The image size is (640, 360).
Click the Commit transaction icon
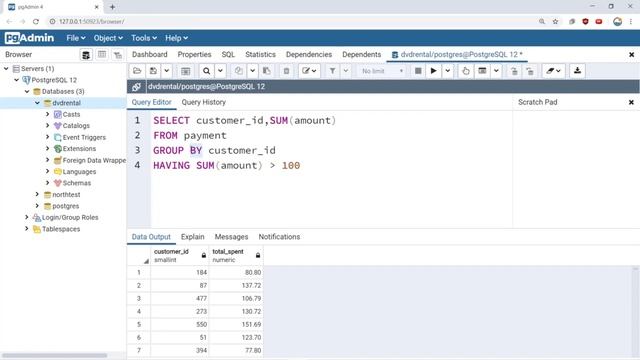point(514,71)
